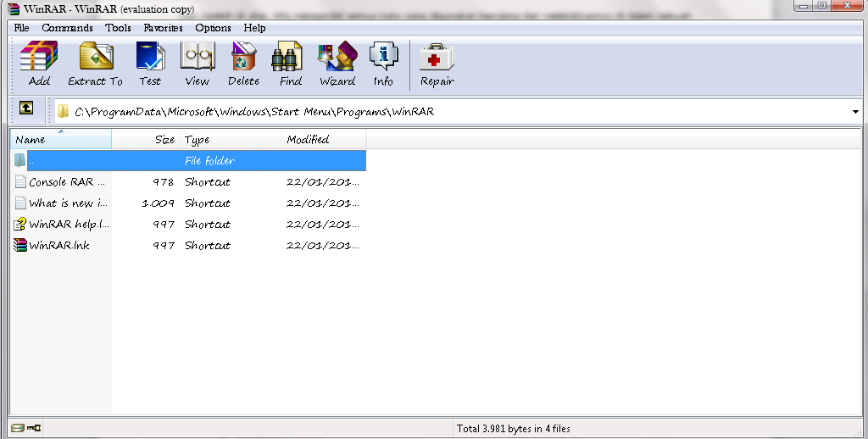Click the key password icon in status bar
868x439 pixels.
pos(34,428)
